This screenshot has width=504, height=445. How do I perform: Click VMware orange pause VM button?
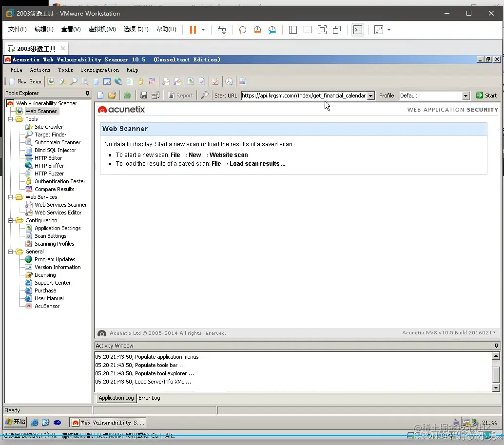pyautogui.click(x=193, y=30)
